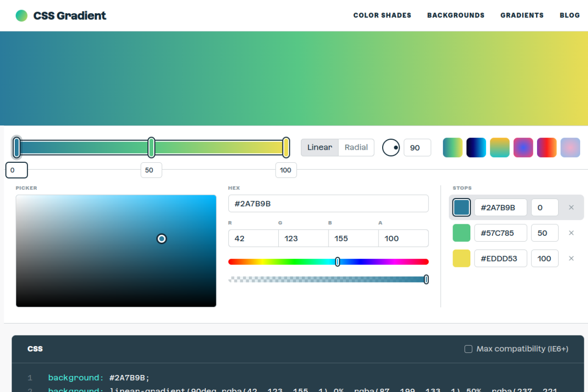Viewport: 588px width, 392px height.
Task: Apply the pale pink-lavender preset gradient
Action: point(570,148)
